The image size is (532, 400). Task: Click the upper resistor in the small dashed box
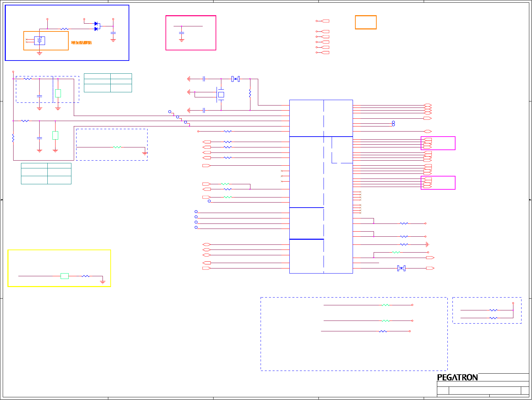pyautogui.click(x=493, y=310)
